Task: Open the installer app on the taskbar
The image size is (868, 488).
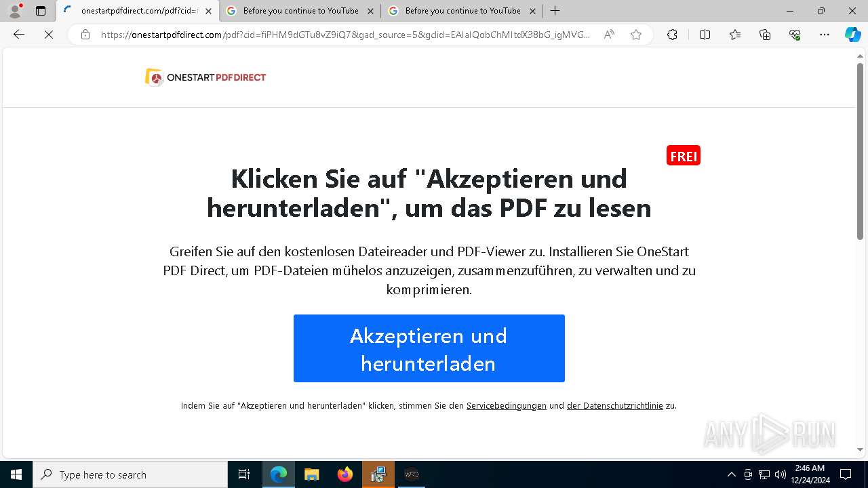Action: (x=378, y=474)
